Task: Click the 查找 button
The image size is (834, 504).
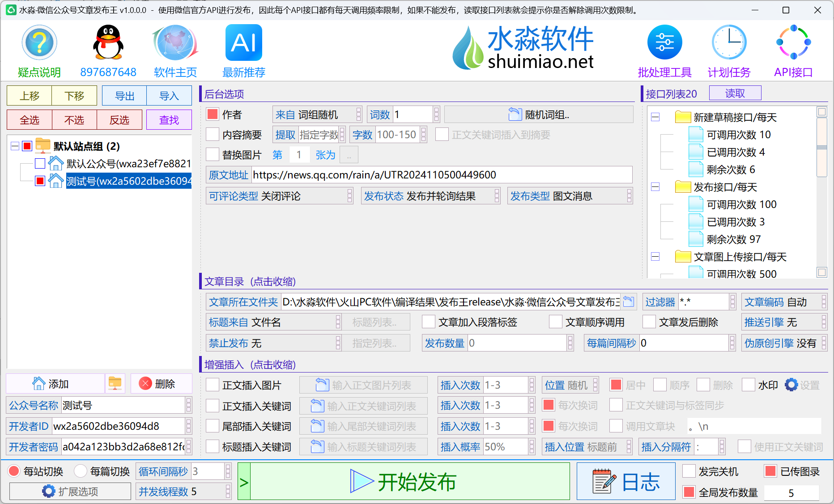Action: (x=169, y=120)
